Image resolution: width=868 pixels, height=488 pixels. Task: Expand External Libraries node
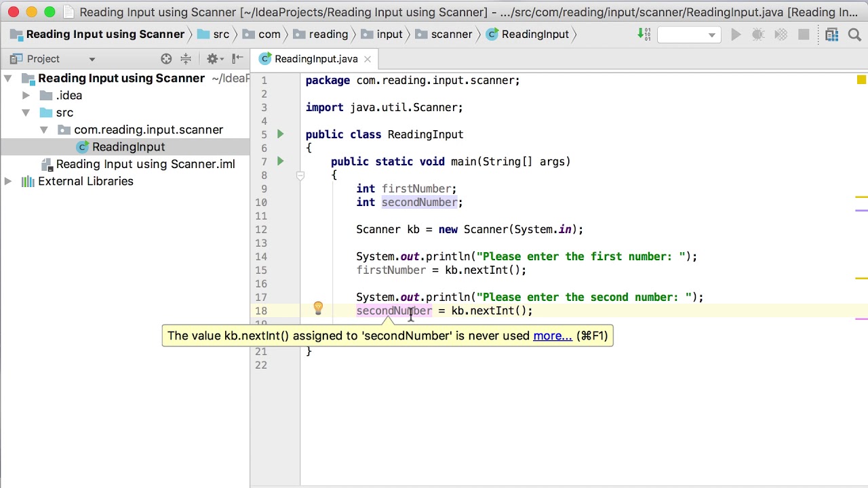coord(8,181)
